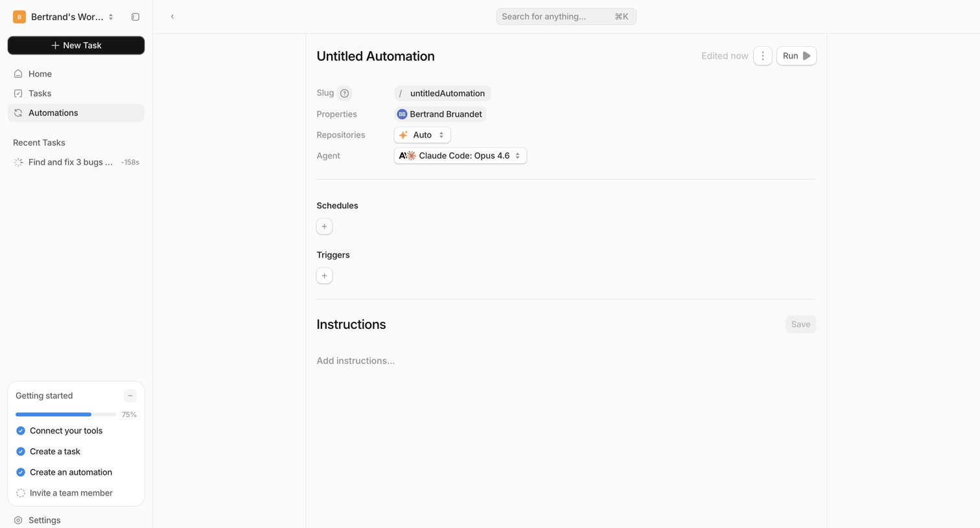This screenshot has width=980, height=528.
Task: Open the three-dot more options menu
Action: click(763, 56)
